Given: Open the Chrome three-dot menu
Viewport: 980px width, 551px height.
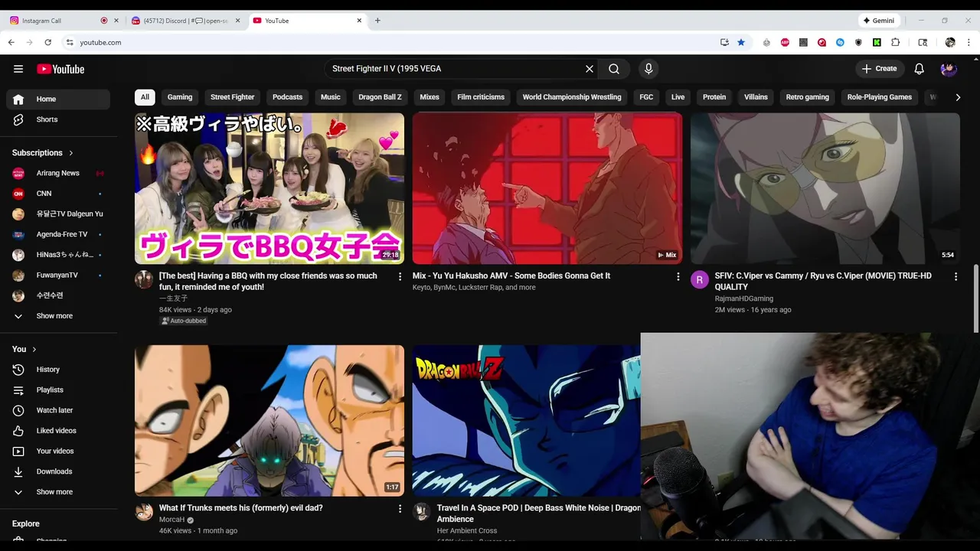Looking at the screenshot, I should pyautogui.click(x=969, y=42).
